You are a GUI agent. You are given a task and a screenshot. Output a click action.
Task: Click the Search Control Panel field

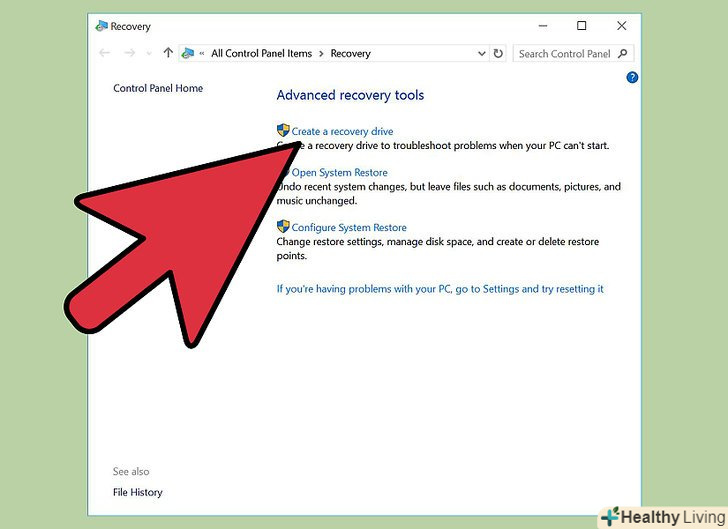click(573, 53)
